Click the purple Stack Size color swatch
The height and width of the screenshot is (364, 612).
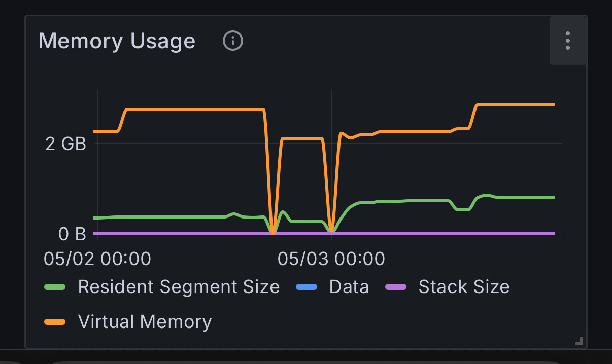(x=396, y=287)
